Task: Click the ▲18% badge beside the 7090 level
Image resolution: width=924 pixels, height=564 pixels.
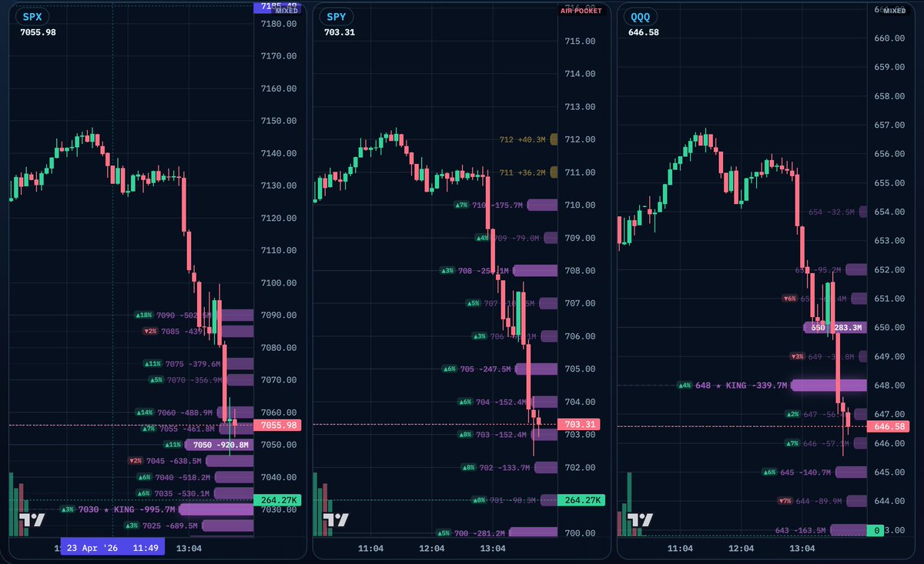Action: coord(144,315)
